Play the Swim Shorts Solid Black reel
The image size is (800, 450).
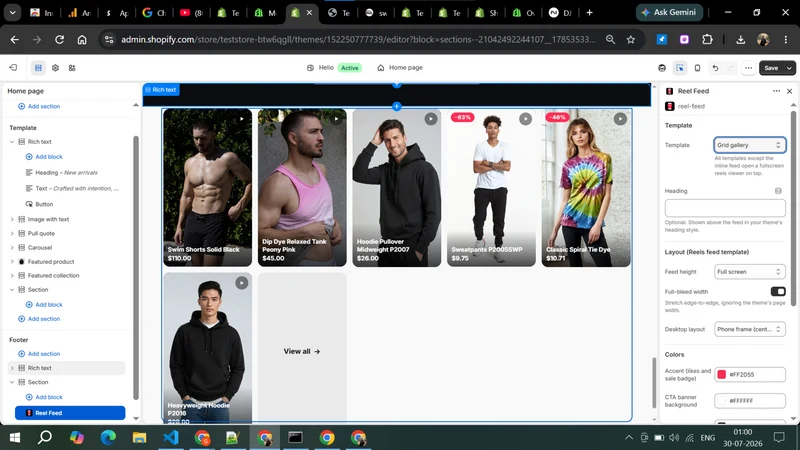(x=241, y=119)
